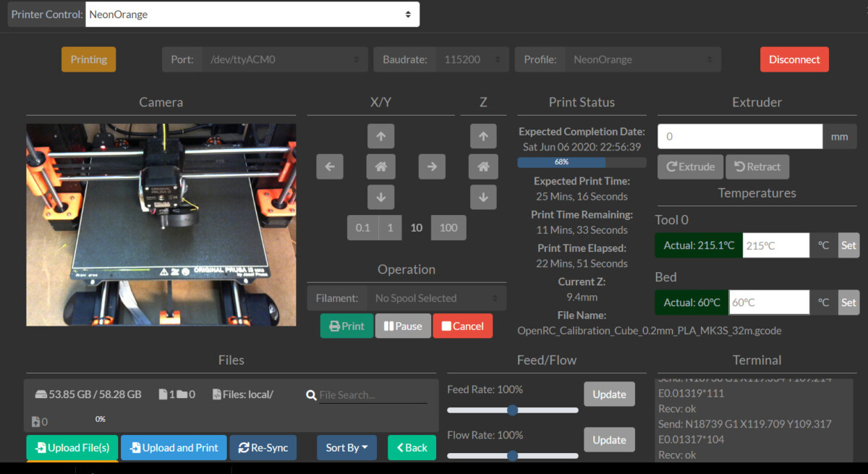Cancel the current print
This screenshot has width=868, height=474.
pos(463,326)
